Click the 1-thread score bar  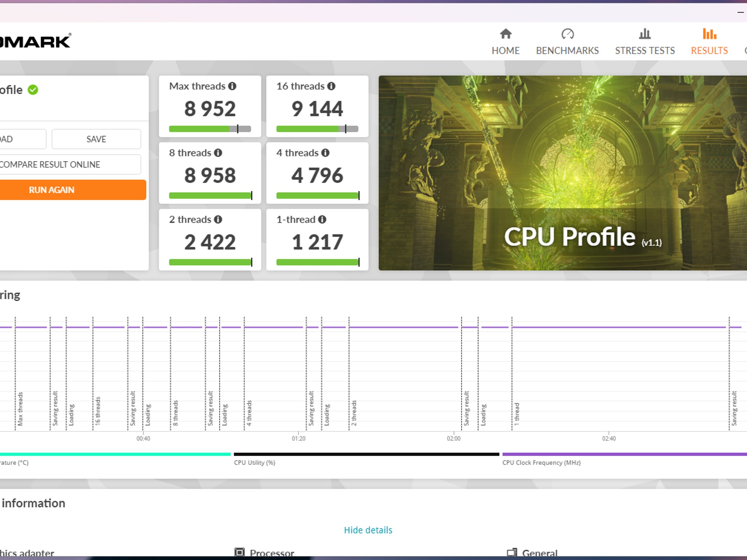[x=318, y=262]
